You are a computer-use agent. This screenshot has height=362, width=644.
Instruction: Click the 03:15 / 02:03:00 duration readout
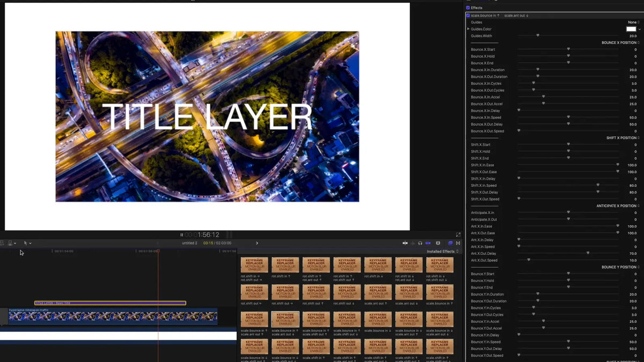pyautogui.click(x=216, y=243)
